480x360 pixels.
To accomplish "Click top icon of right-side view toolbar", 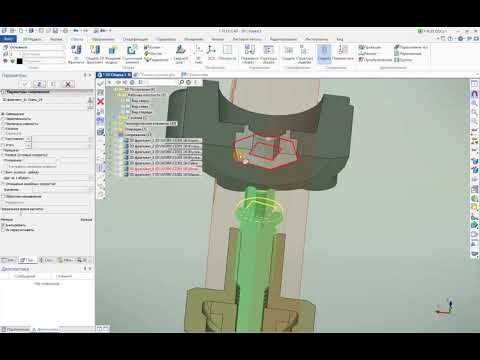I will (474, 84).
